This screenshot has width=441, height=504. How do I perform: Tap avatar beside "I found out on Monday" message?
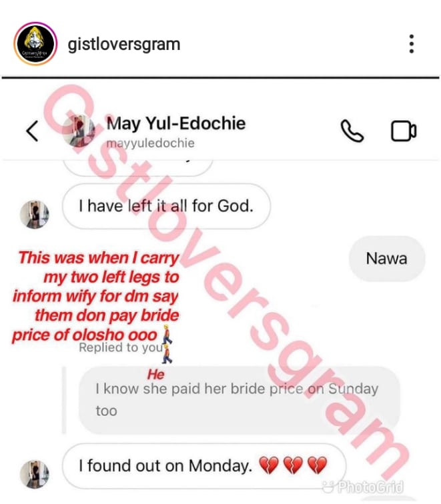click(35, 474)
